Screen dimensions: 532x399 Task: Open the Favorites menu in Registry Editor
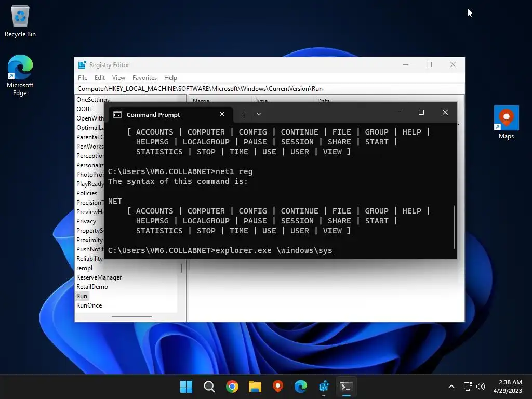[x=144, y=78]
